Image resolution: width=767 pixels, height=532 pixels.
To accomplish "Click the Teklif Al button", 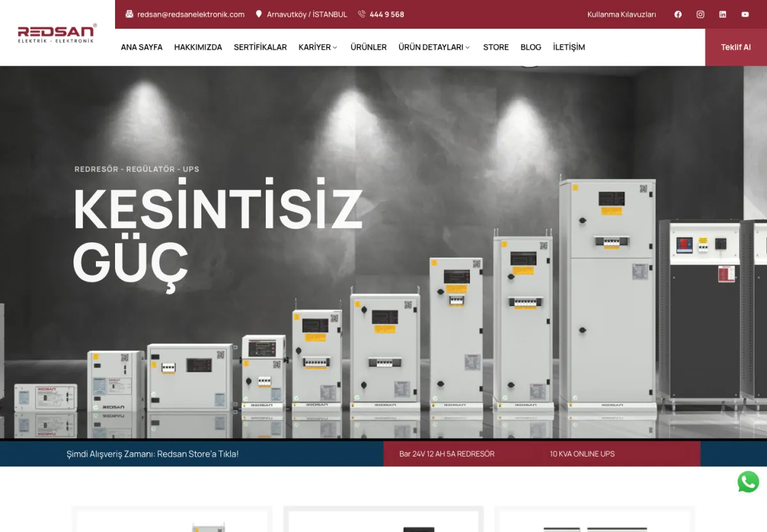I will tap(736, 47).
